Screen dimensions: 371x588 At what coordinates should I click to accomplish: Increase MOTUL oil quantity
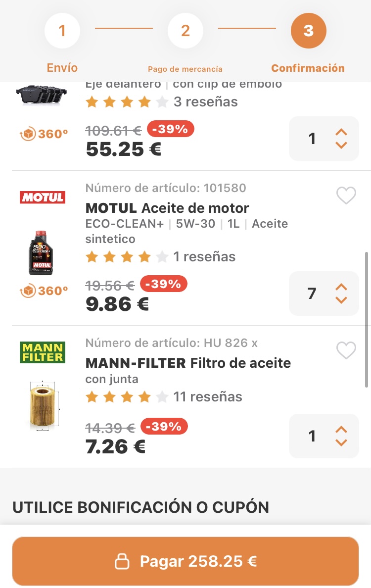pyautogui.click(x=341, y=287)
